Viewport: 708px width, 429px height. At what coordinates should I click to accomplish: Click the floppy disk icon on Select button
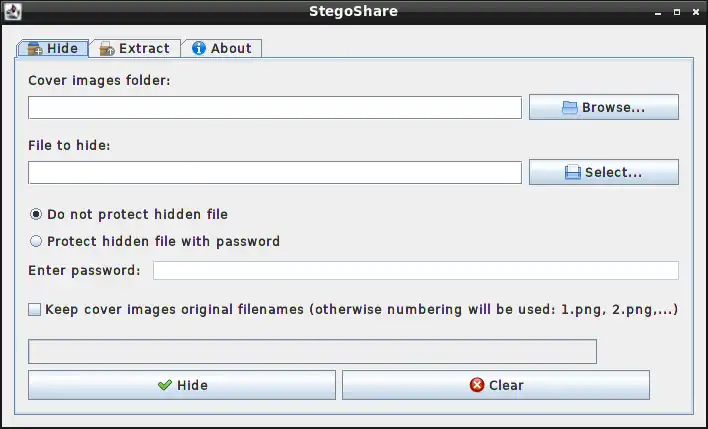point(573,173)
